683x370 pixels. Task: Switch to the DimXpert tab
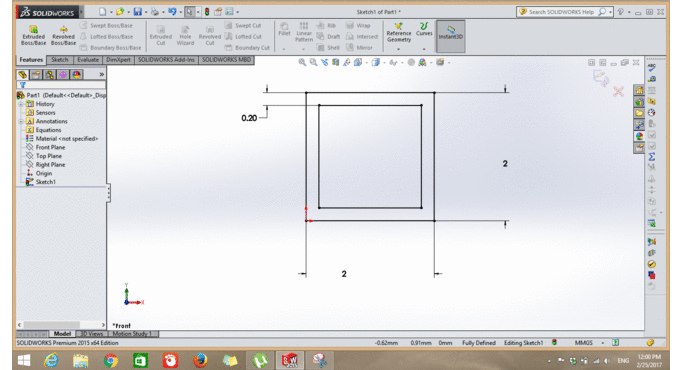point(118,60)
